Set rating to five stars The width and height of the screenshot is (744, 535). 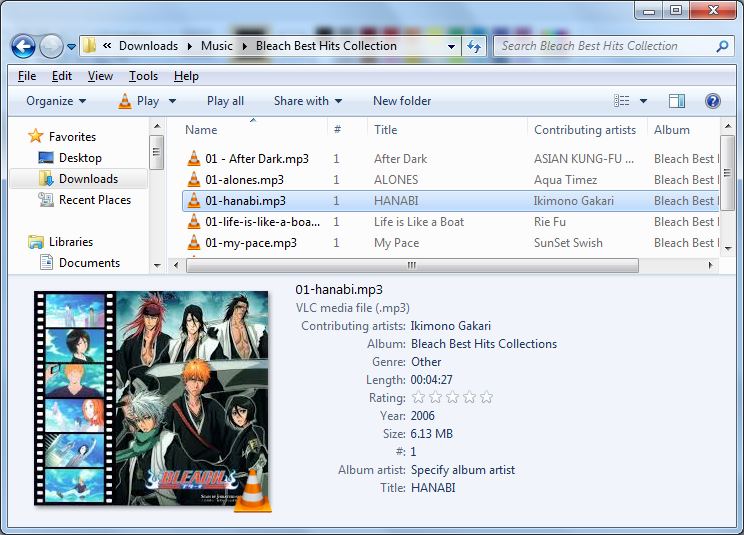[486, 397]
